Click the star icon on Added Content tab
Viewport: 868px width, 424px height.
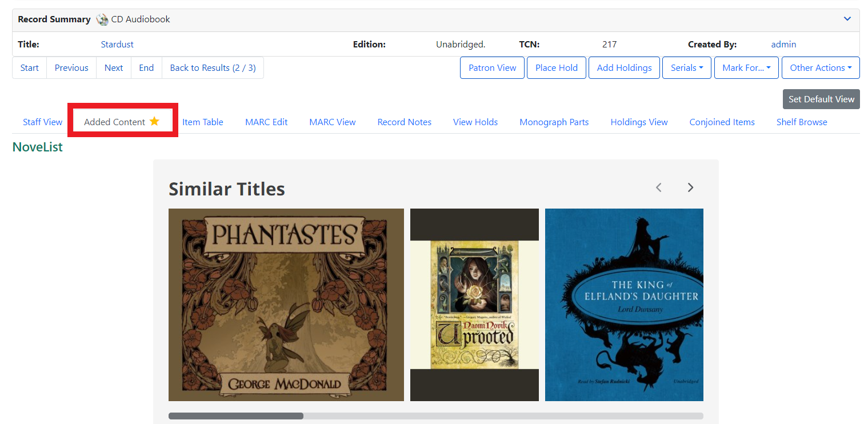[153, 121]
